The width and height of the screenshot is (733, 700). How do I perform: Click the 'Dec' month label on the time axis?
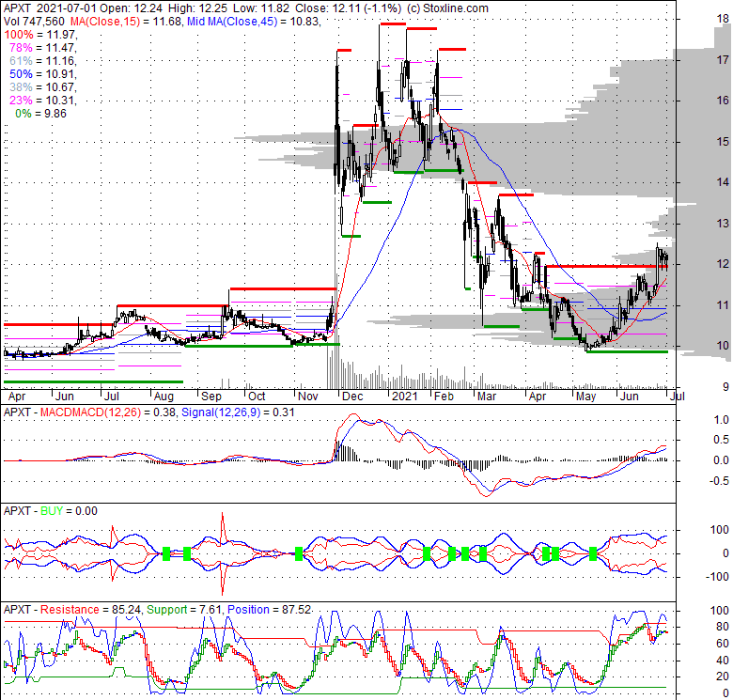point(352,397)
